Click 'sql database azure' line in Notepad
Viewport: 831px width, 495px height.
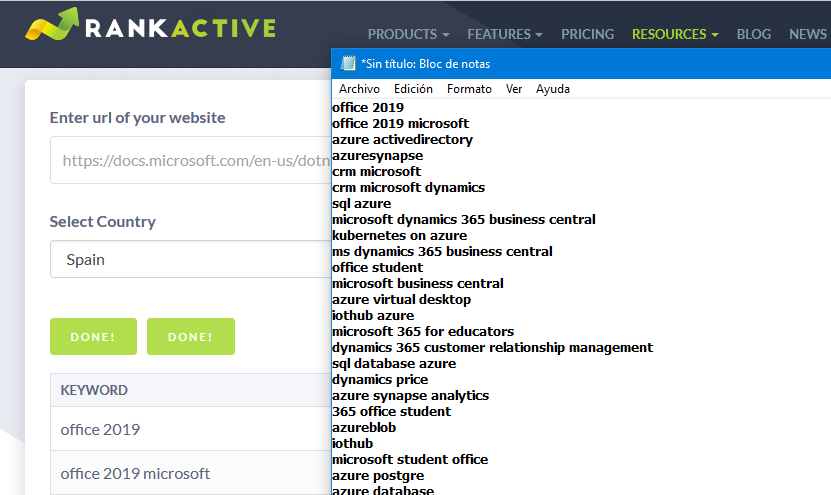[394, 364]
